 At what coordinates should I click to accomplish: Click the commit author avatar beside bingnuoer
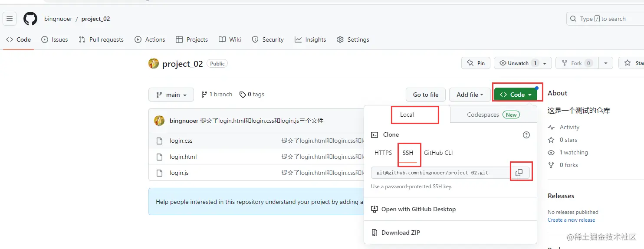click(x=159, y=121)
